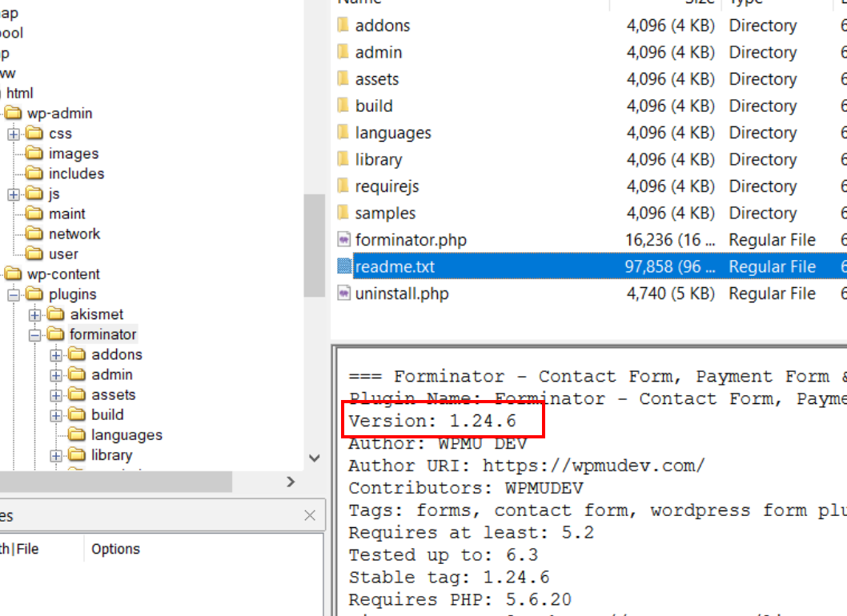Click the Options column header

pyautogui.click(x=115, y=549)
